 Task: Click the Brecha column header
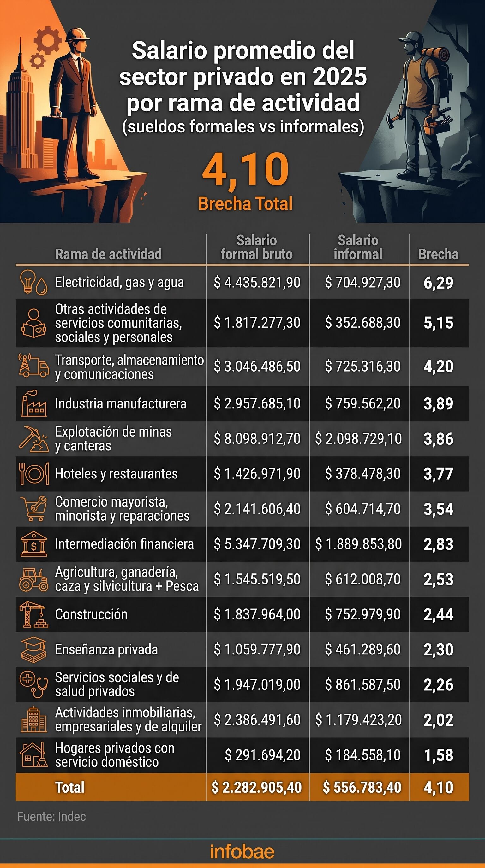pos(439,254)
